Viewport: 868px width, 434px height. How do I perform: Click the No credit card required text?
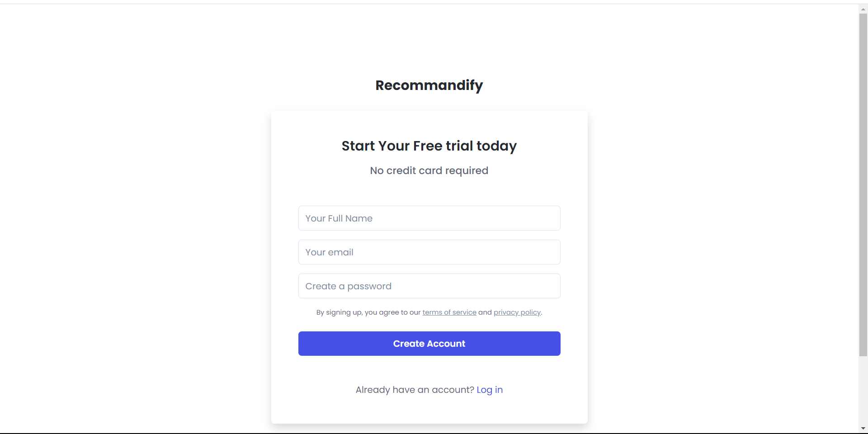coord(429,170)
